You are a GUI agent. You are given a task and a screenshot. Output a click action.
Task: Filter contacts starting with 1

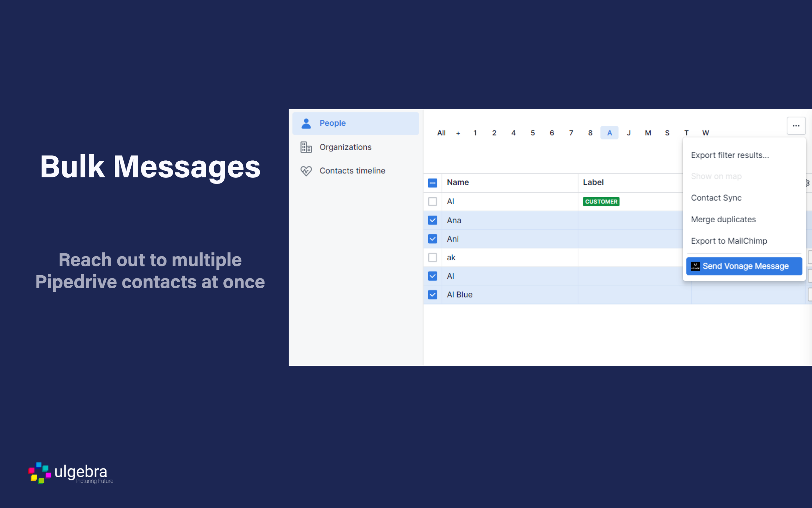point(475,133)
